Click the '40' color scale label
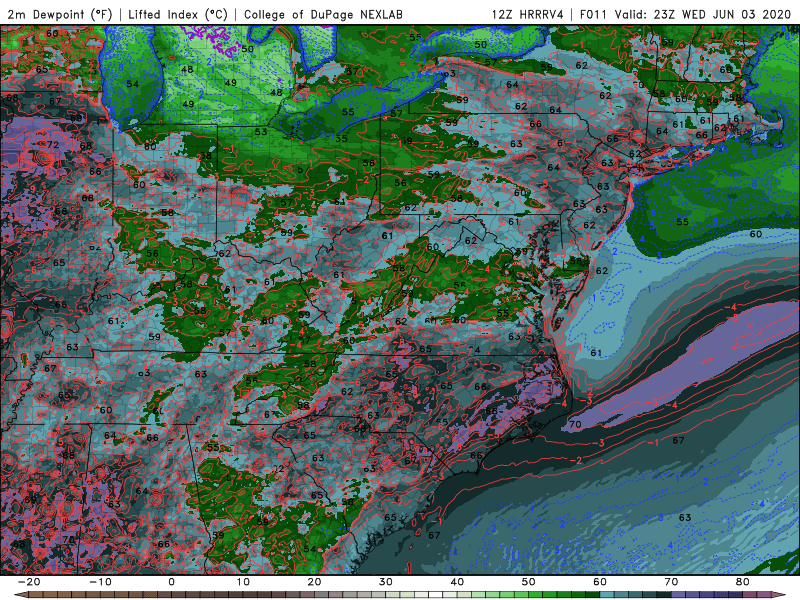Image resolution: width=800 pixels, height=600 pixels. pos(457,582)
